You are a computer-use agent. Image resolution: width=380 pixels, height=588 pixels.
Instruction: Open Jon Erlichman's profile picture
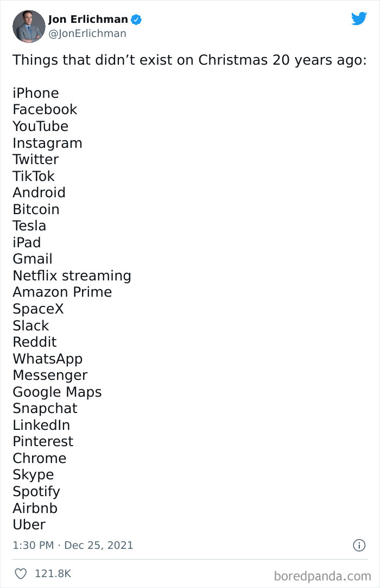pyautogui.click(x=29, y=26)
